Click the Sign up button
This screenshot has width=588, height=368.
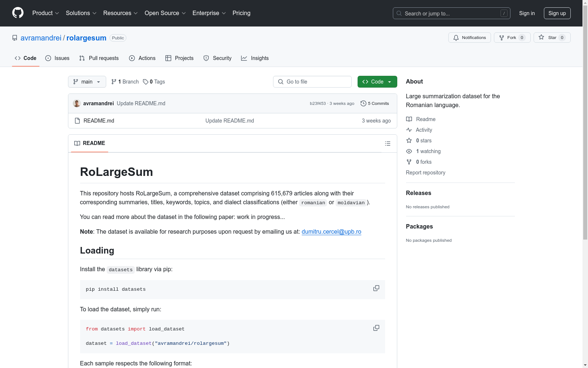(x=557, y=13)
